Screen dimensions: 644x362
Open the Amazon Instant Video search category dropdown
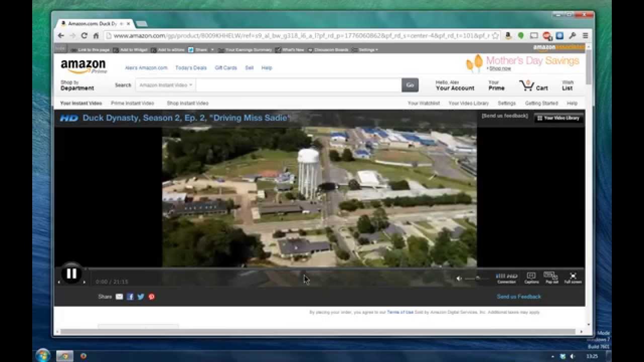(x=166, y=85)
